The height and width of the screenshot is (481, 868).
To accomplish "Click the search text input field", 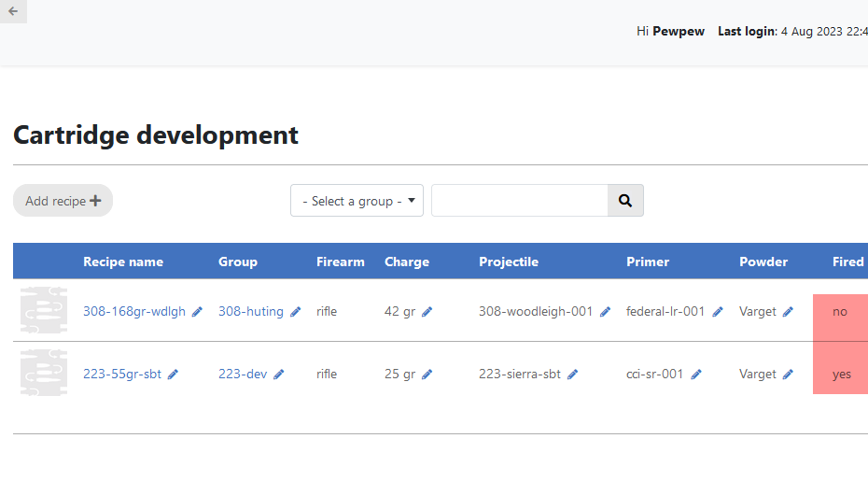I will (520, 201).
